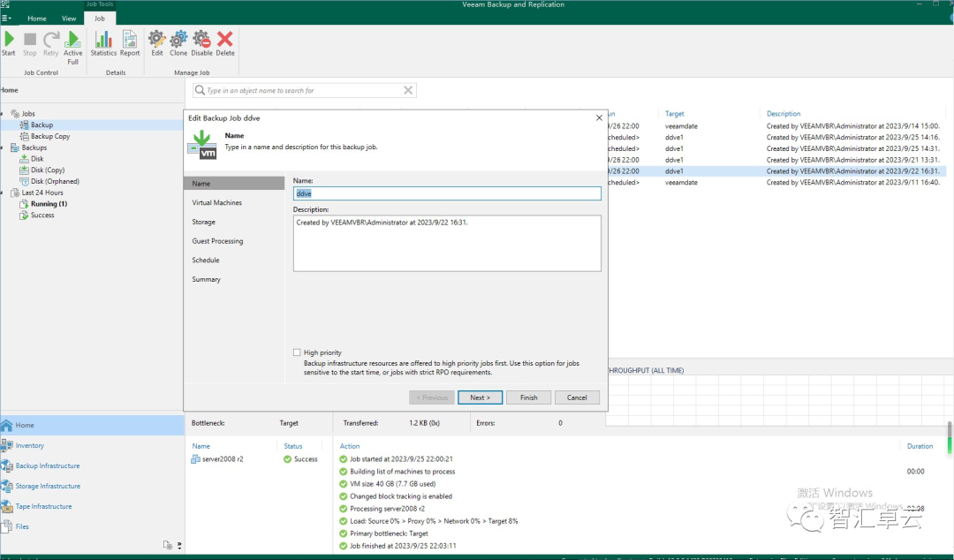
Task: Run an Active Full backup
Action: [73, 48]
